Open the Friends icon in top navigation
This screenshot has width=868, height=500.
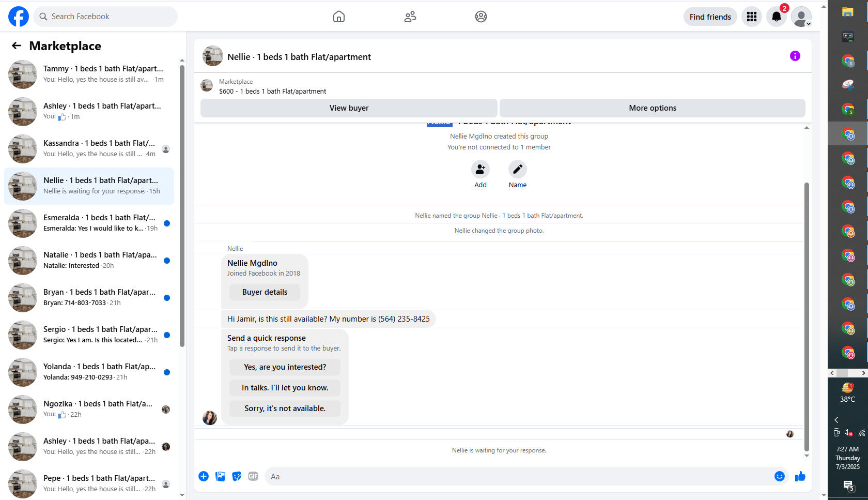tap(410, 17)
